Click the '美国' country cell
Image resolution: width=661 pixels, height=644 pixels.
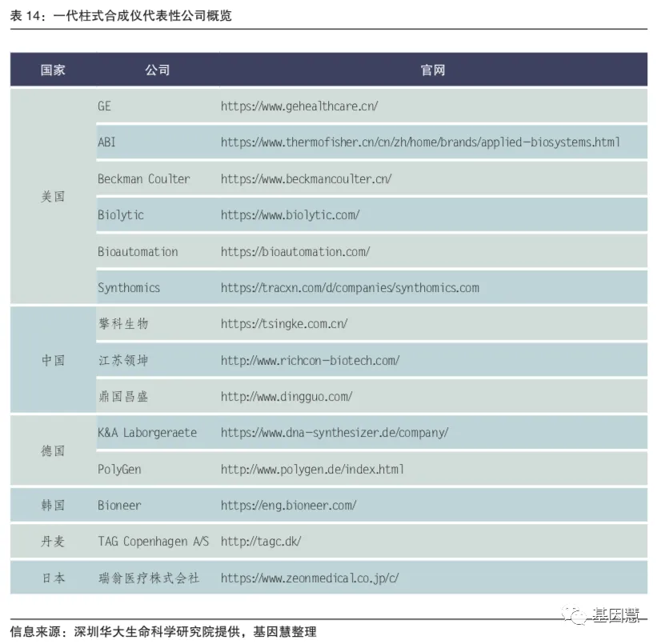tap(53, 197)
